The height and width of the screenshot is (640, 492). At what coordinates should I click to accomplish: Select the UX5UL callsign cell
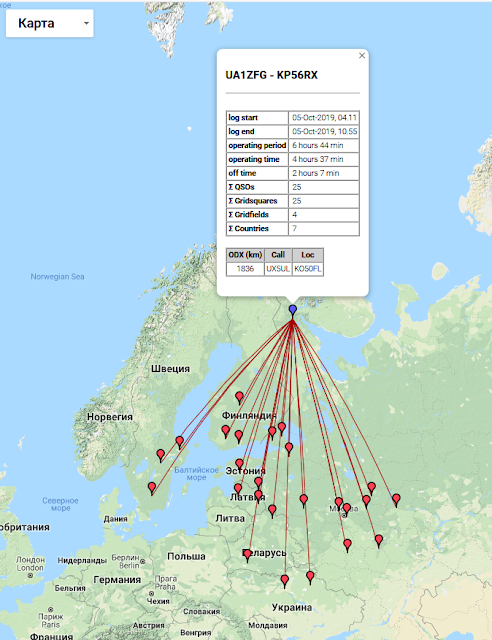tap(278, 269)
